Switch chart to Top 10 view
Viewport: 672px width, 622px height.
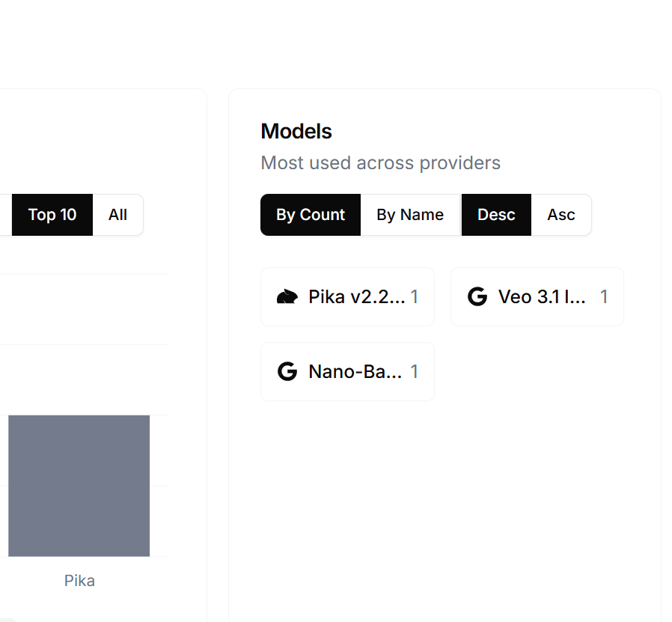pos(52,215)
